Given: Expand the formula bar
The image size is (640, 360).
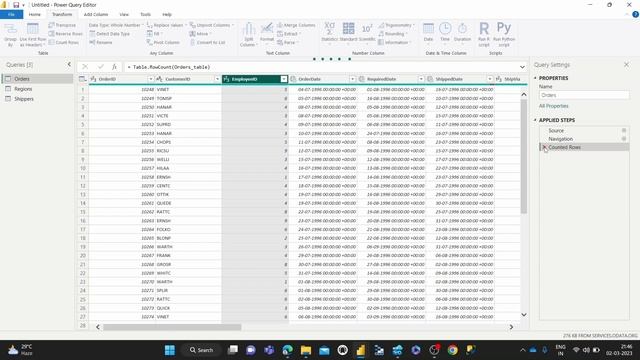Looking at the screenshot, I should point(522,67).
